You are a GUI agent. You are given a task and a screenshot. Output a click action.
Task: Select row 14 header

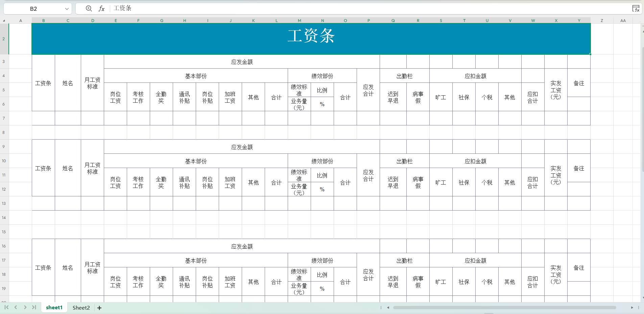click(4, 218)
